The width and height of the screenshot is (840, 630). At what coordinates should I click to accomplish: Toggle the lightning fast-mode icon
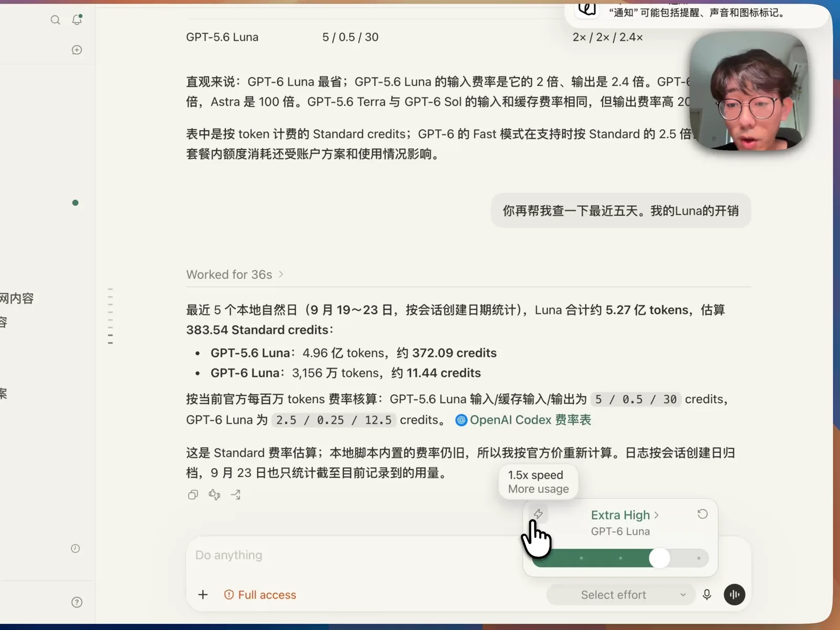click(x=538, y=513)
